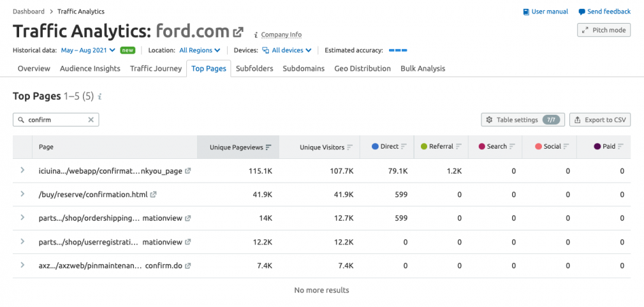Click the confirm search input field
This screenshot has height=307, width=644.
pos(56,119)
